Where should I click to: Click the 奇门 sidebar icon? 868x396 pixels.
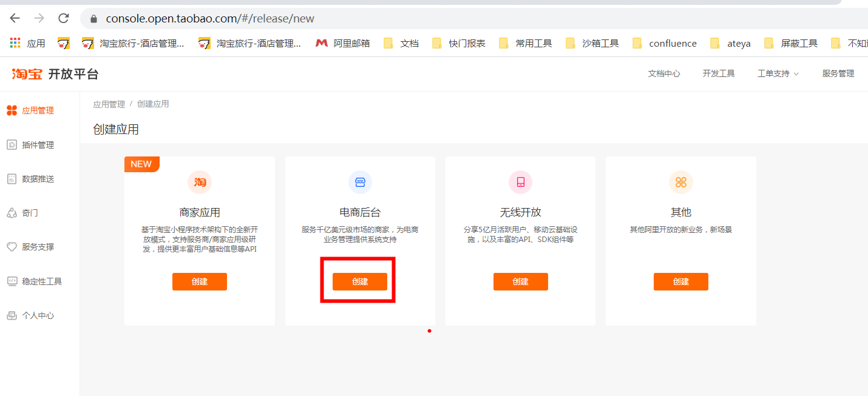pyautogui.click(x=12, y=213)
